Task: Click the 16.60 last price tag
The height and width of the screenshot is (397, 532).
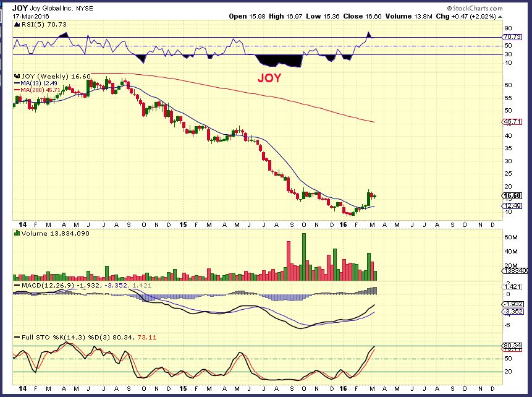Action: [x=512, y=195]
